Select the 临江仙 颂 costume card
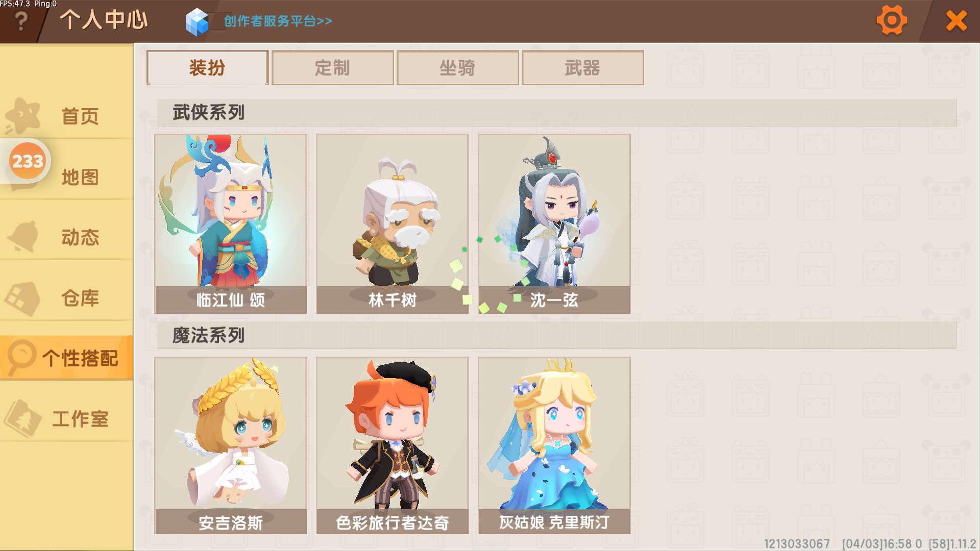 pyautogui.click(x=231, y=223)
